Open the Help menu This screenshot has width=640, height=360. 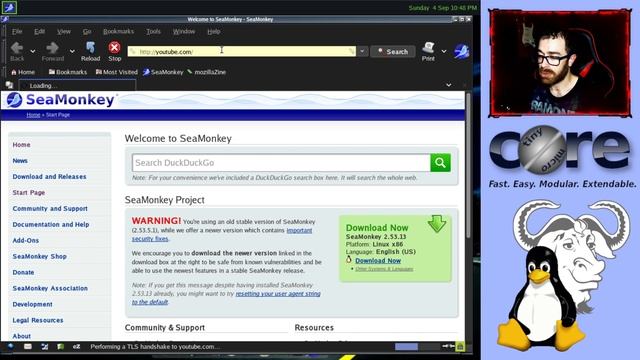(213, 31)
